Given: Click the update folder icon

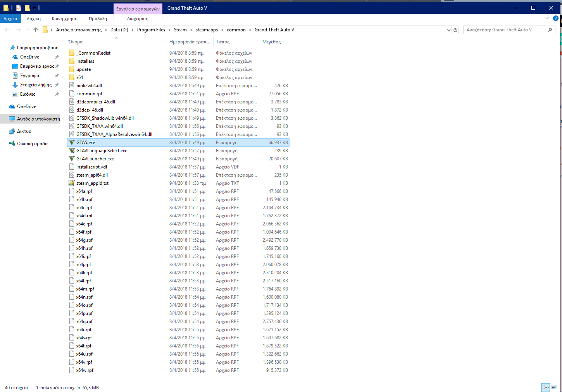Looking at the screenshot, I should coord(72,69).
